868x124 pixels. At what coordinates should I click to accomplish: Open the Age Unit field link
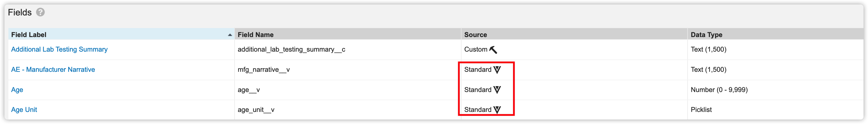24,110
